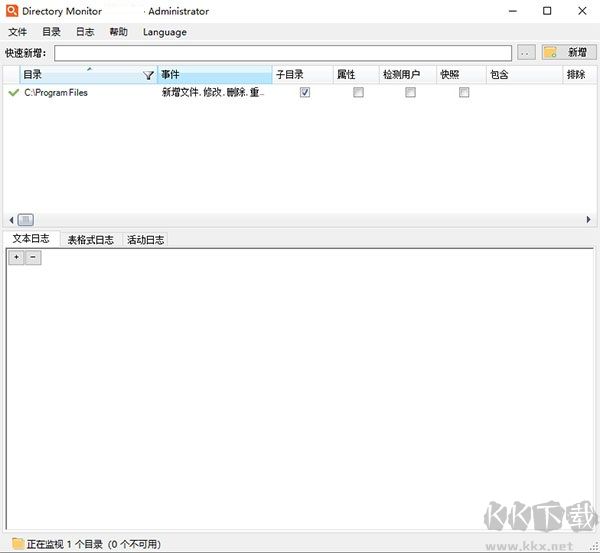
Task: Click the 快照 column header
Action: point(461,75)
